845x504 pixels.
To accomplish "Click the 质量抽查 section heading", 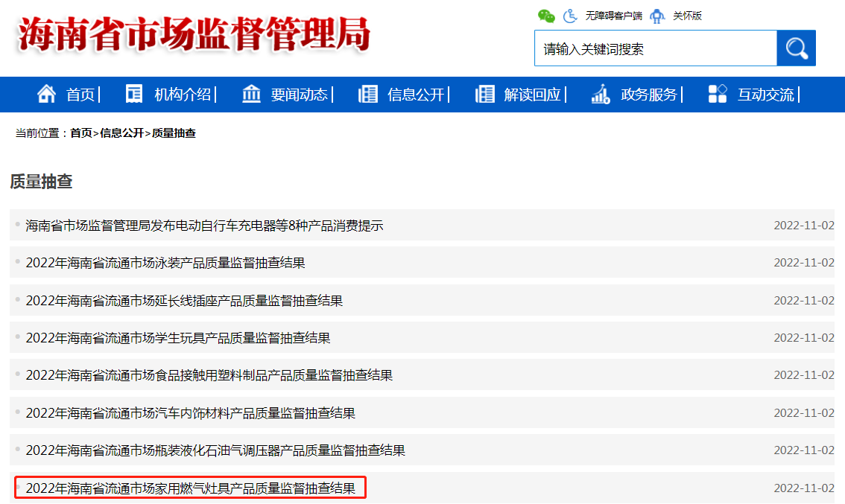I will click(x=41, y=182).
